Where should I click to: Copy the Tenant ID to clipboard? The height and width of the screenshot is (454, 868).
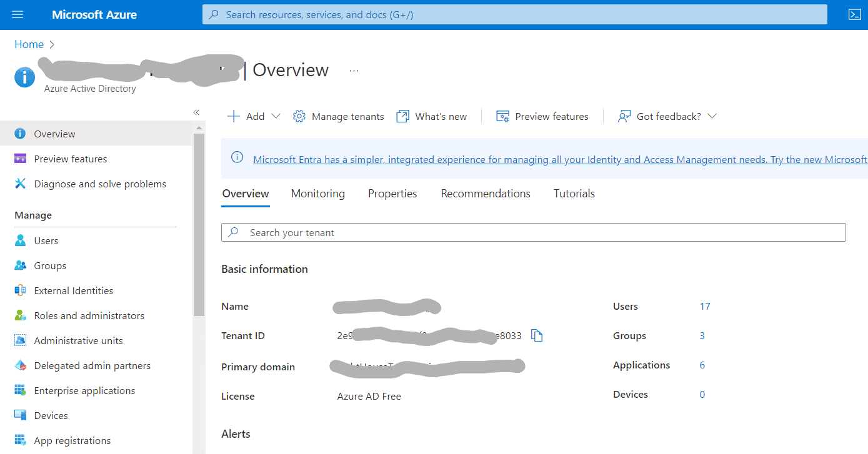click(537, 336)
